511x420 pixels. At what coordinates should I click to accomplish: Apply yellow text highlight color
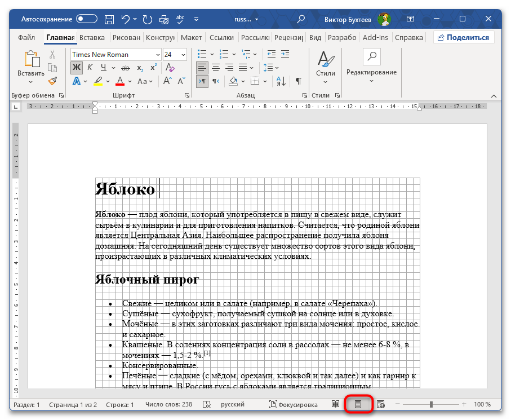(x=98, y=81)
